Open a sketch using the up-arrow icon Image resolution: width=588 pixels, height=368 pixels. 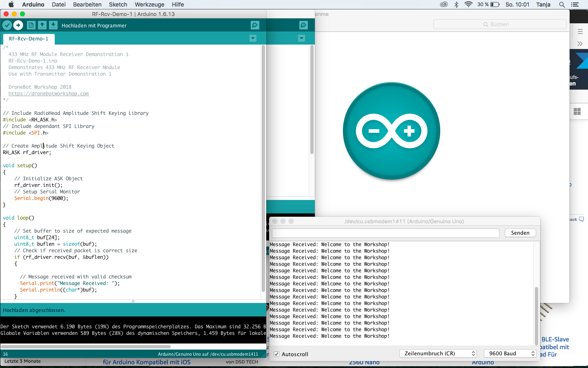[42, 25]
